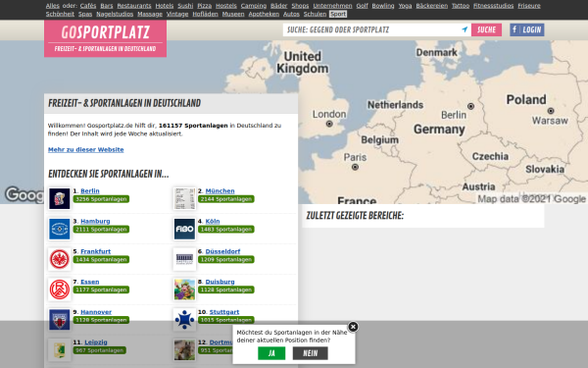
Task: Close the location prompt popup
Action: pos(353,327)
